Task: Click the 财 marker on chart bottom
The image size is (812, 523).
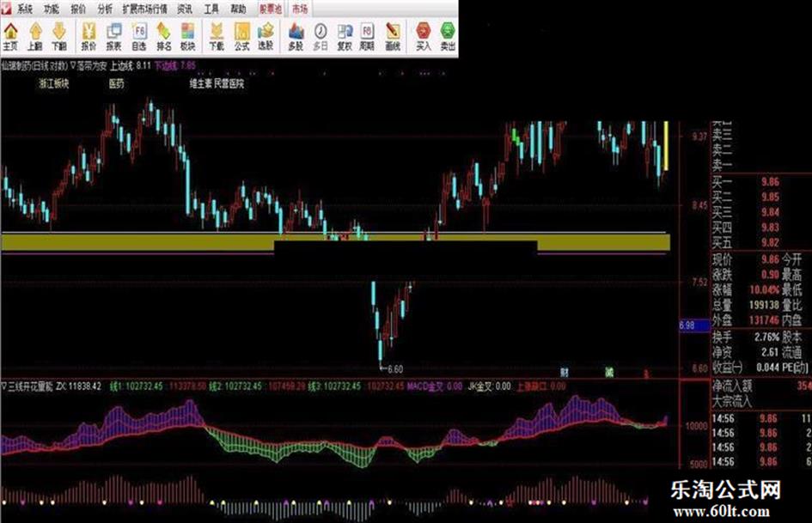Action: pos(565,372)
